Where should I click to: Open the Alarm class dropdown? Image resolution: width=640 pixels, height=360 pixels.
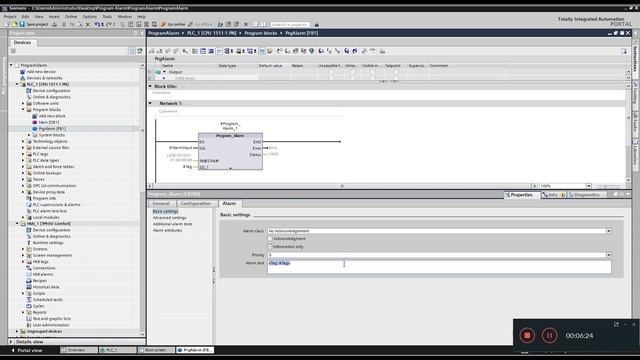[609, 231]
